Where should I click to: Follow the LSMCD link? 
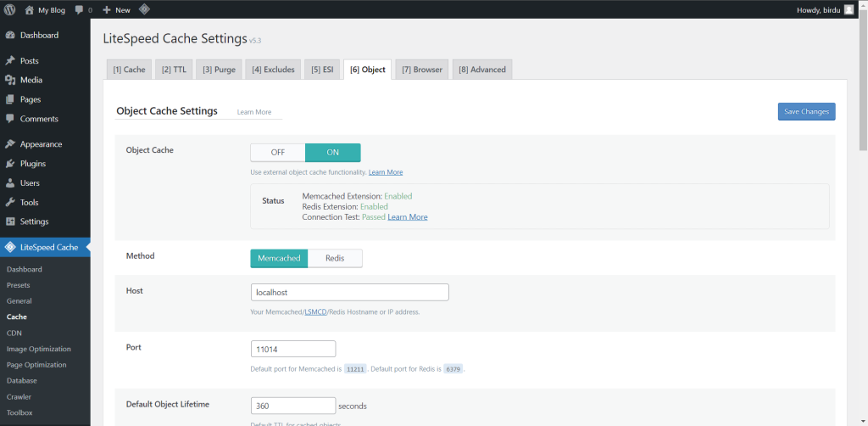315,312
